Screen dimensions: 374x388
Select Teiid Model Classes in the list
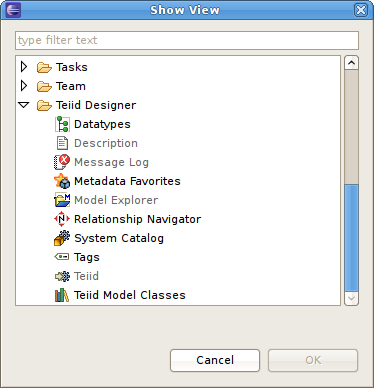pos(130,295)
